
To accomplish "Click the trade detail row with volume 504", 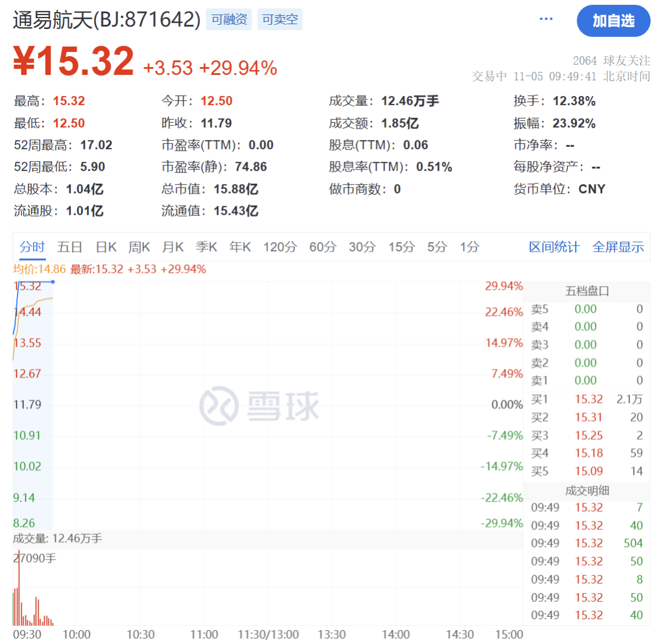I will (586, 543).
